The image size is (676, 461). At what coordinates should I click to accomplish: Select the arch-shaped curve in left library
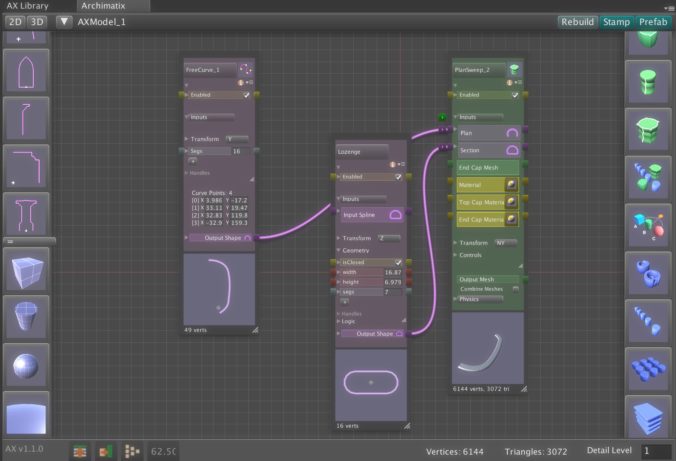[x=22, y=71]
